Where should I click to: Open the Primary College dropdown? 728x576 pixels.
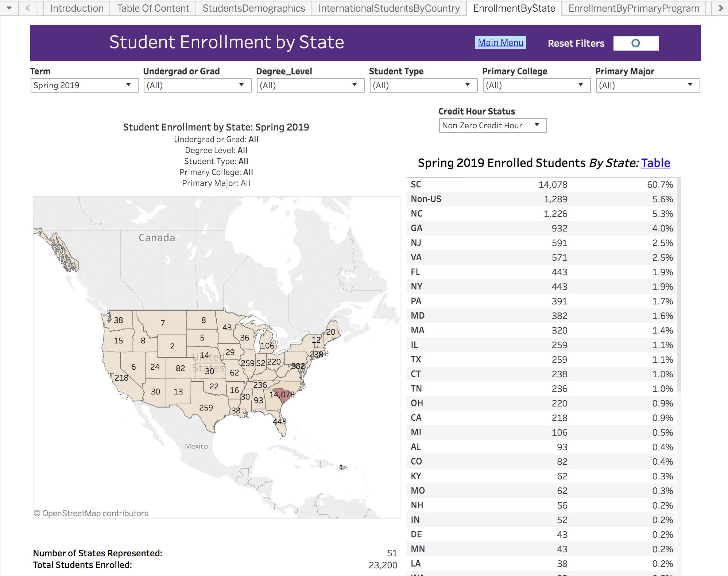tap(537, 85)
